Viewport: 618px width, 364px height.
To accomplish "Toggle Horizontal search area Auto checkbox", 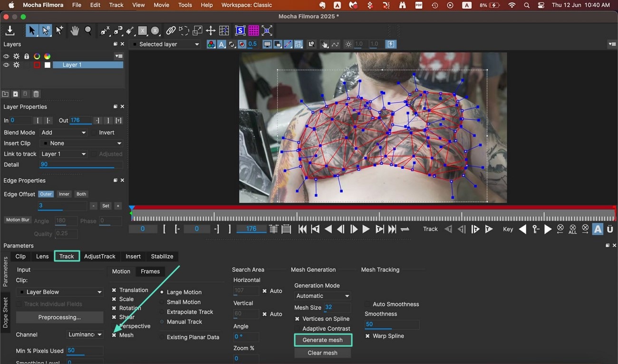I will pos(265,291).
